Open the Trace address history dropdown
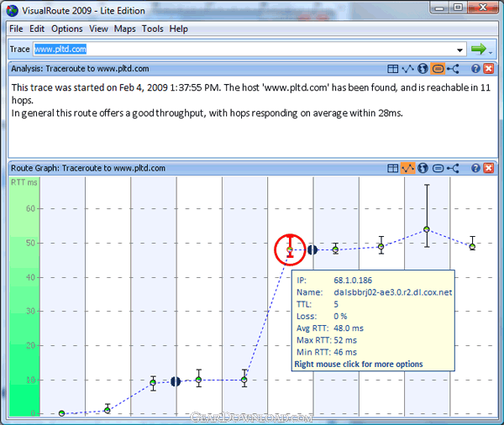 [x=459, y=50]
